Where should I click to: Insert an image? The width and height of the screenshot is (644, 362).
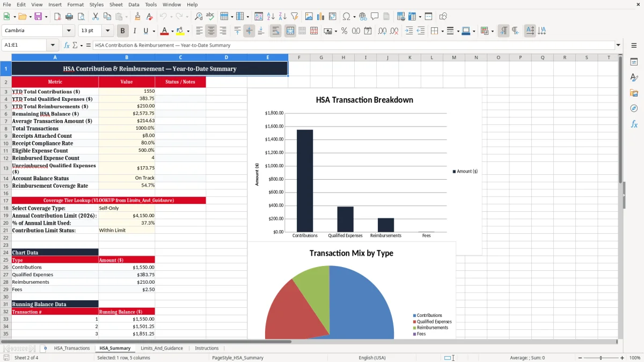(309, 17)
